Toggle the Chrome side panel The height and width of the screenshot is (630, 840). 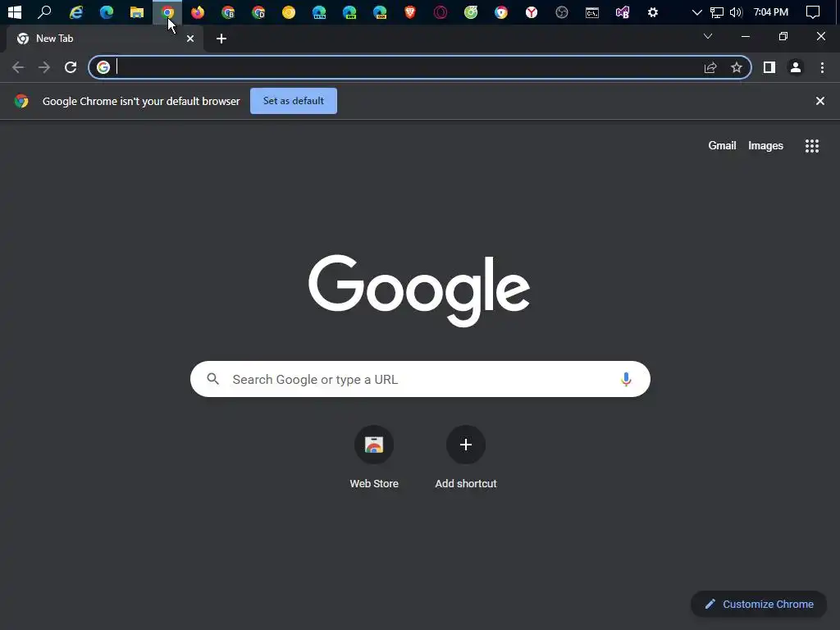(x=769, y=67)
